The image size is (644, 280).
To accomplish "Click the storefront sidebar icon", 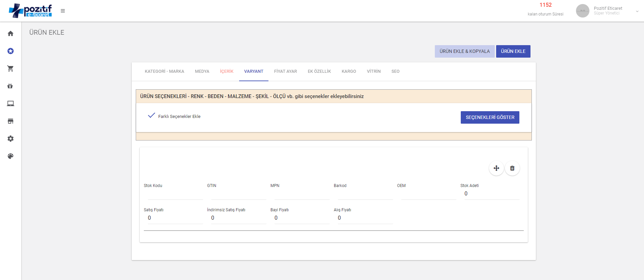I will pos(10,121).
